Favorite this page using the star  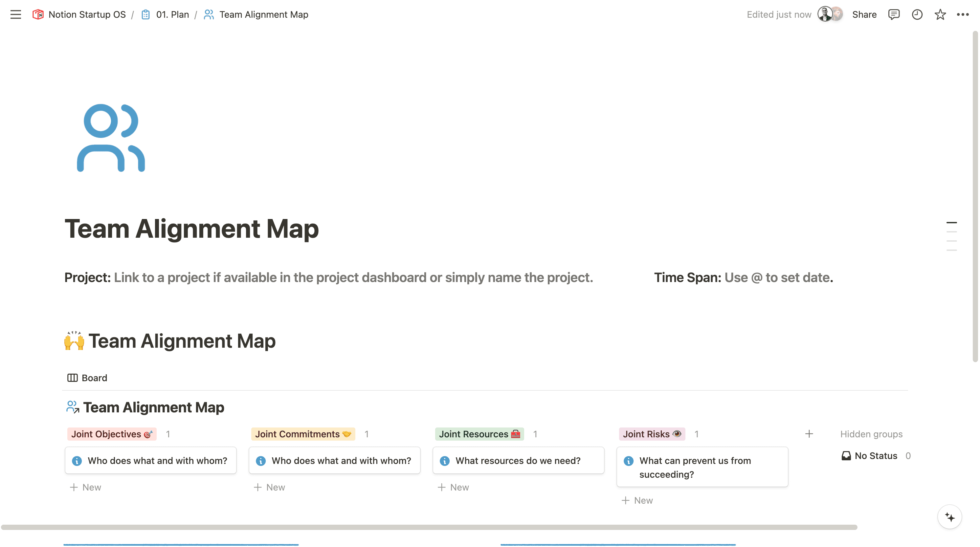click(940, 14)
